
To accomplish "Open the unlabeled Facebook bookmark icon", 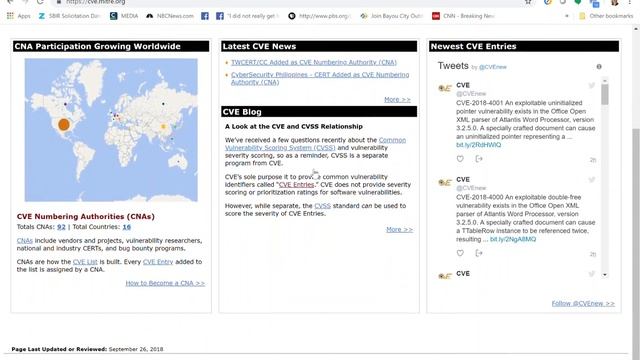I will click(205, 16).
